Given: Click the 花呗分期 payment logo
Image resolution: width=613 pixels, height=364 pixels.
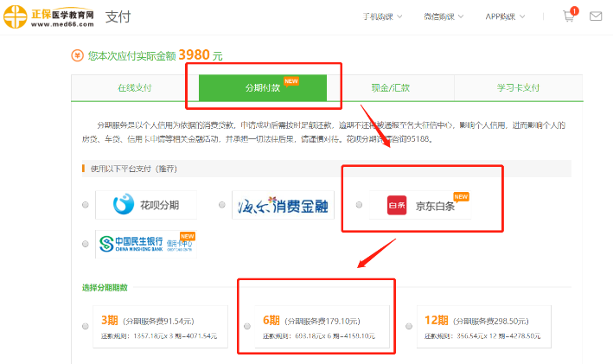Looking at the screenshot, I should [146, 205].
